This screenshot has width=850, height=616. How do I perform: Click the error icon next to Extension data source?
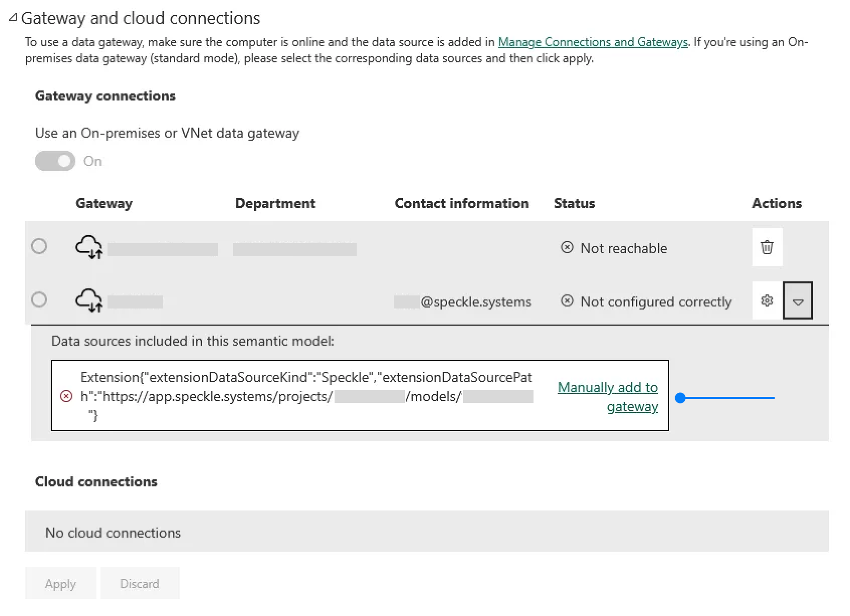(x=66, y=396)
